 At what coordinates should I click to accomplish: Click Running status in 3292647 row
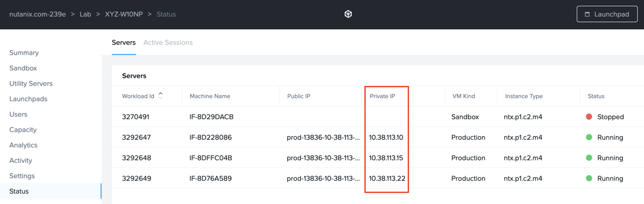click(610, 137)
